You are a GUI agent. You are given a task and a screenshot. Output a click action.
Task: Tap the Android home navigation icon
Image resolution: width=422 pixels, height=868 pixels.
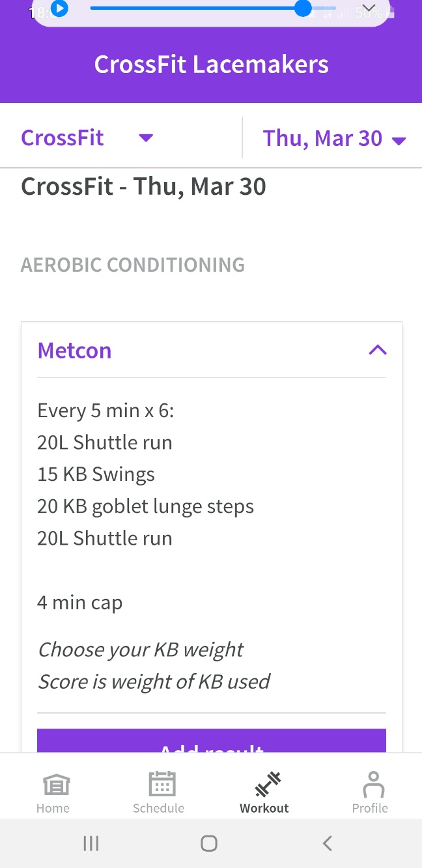(209, 844)
